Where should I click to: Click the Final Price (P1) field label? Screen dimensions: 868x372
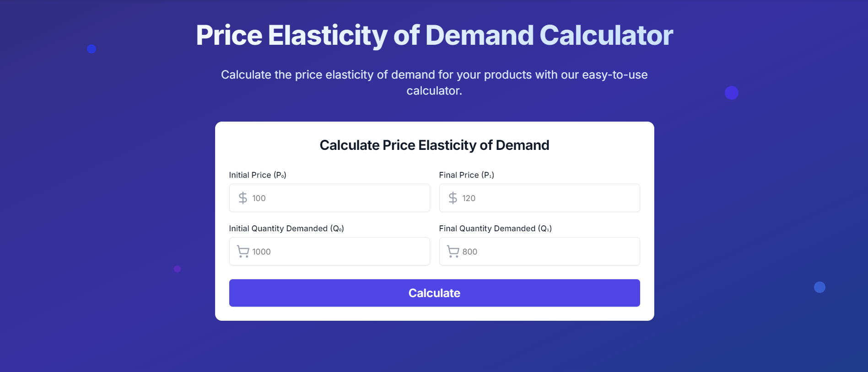point(466,175)
